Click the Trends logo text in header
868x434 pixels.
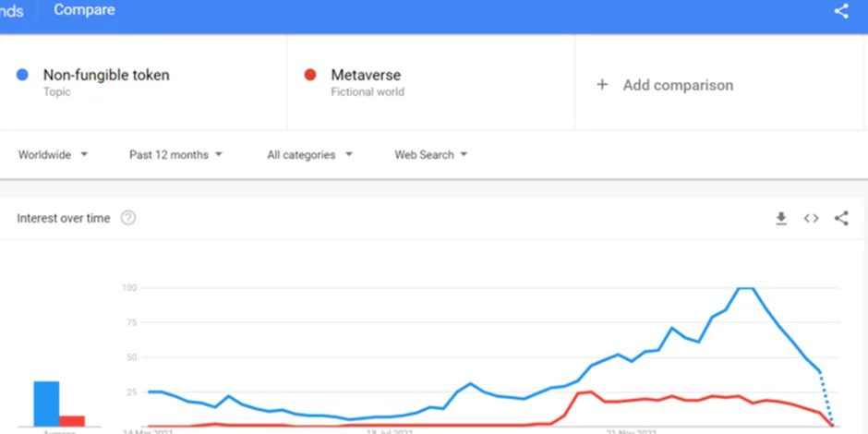(x=11, y=11)
